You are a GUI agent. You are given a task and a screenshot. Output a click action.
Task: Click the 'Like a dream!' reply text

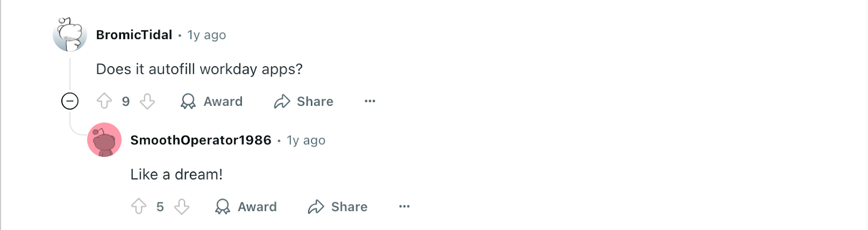coord(176,175)
